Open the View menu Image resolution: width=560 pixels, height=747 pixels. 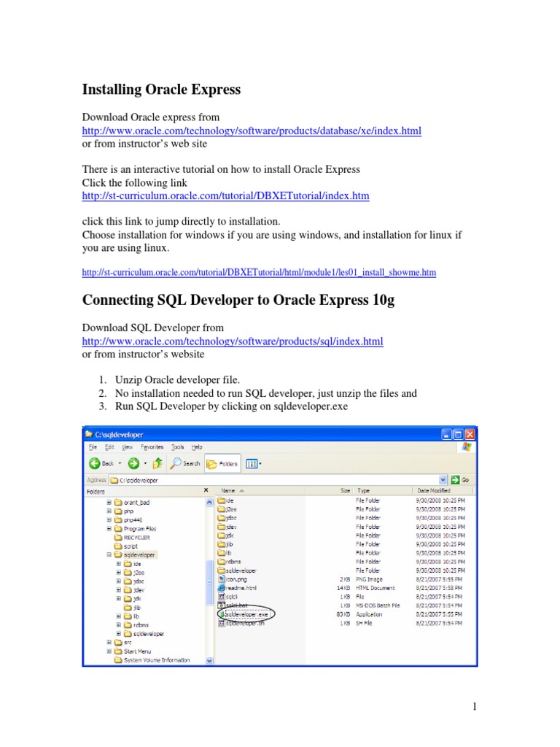[x=127, y=447]
